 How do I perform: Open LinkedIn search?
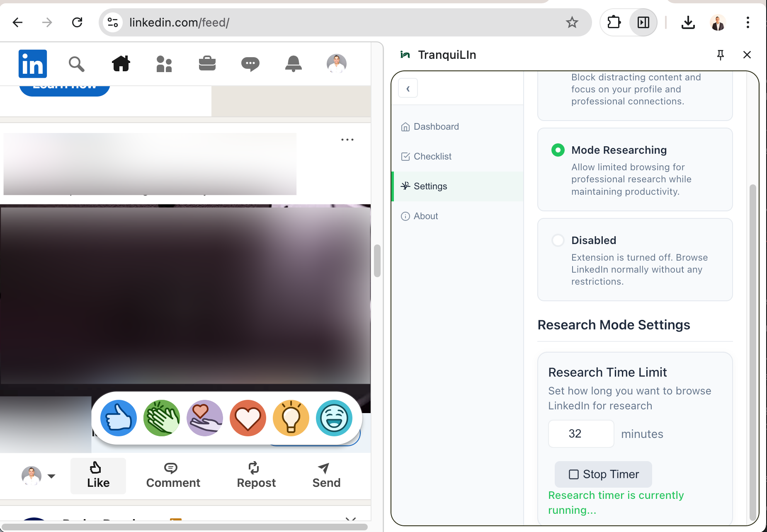coord(76,63)
